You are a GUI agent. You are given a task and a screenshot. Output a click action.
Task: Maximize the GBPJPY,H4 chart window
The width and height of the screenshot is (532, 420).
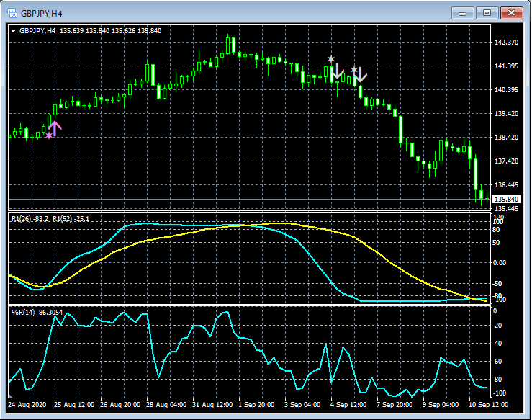(x=487, y=13)
